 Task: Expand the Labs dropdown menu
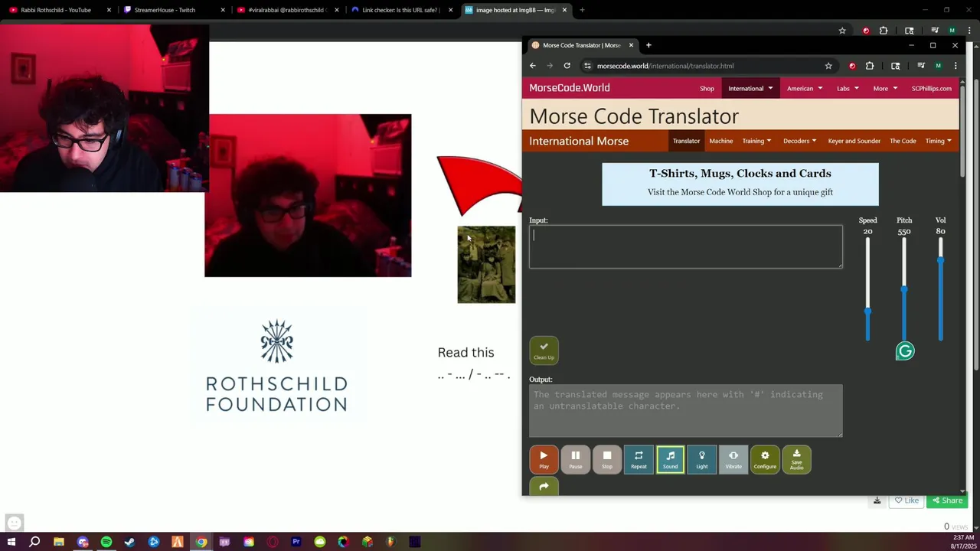click(847, 88)
